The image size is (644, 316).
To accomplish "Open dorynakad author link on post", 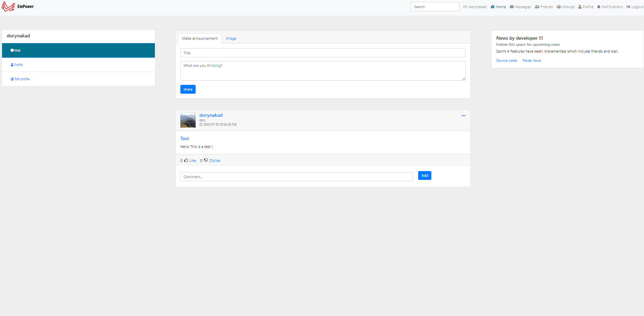I will 211,115.
